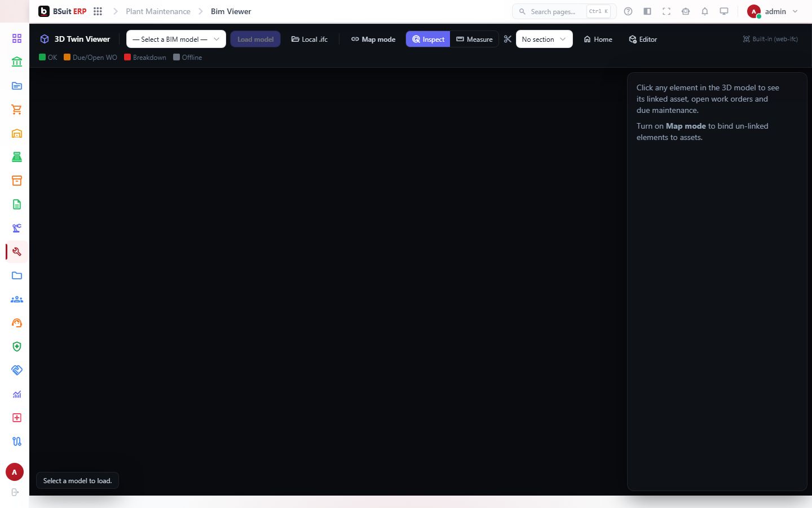812x508 pixels.
Task: Click the gray Offline legend swatch
Action: (176, 57)
